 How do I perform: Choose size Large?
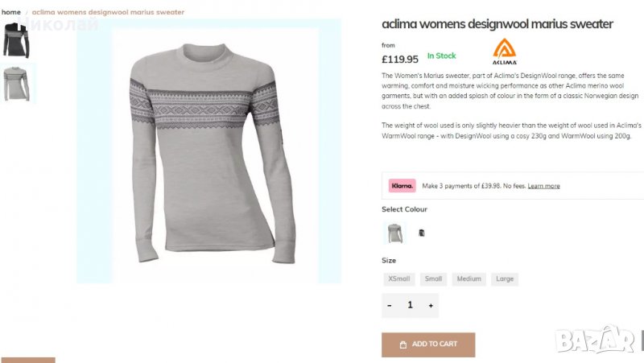pyautogui.click(x=505, y=279)
